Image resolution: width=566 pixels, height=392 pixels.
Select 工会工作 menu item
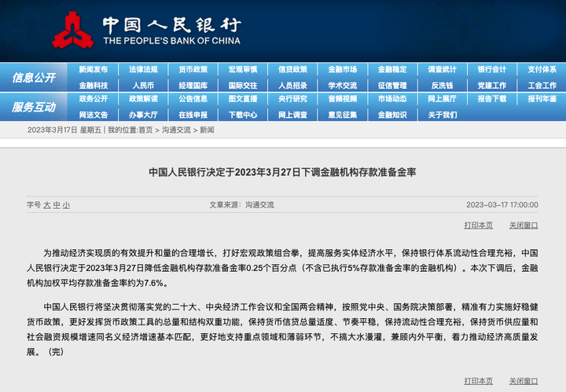(x=542, y=86)
